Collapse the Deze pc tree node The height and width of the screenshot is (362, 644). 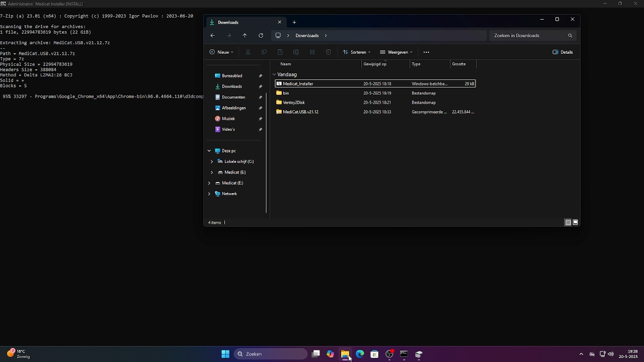tap(209, 151)
